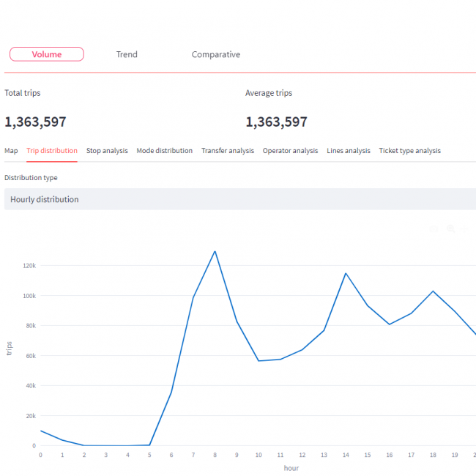The height and width of the screenshot is (476, 476).
Task: Click the peak at hour 8 on chart
Action: coord(215,251)
